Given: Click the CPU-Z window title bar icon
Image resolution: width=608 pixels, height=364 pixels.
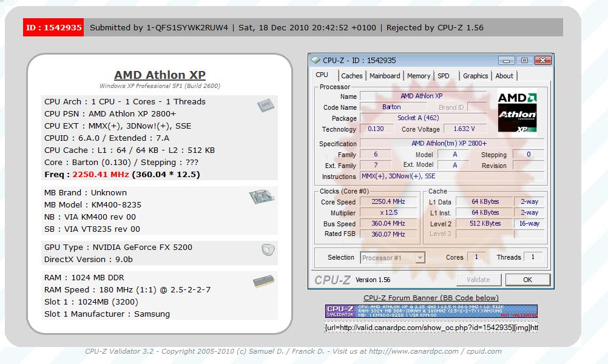Looking at the screenshot, I should pyautogui.click(x=316, y=61).
